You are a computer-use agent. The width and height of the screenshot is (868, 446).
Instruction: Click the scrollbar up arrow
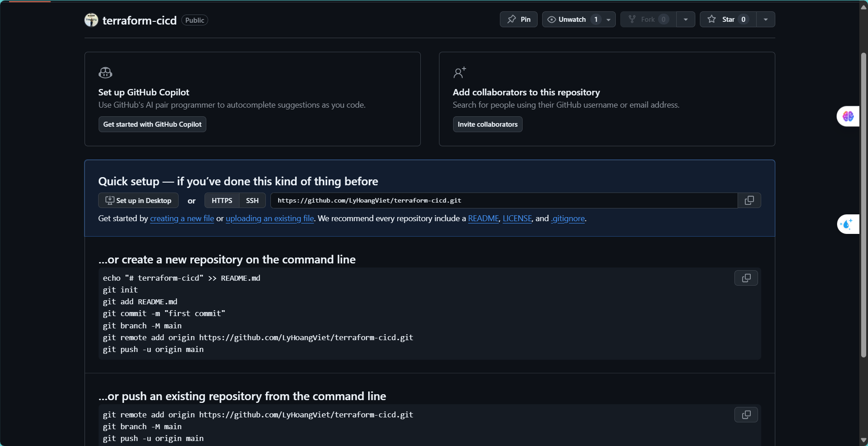click(863, 7)
